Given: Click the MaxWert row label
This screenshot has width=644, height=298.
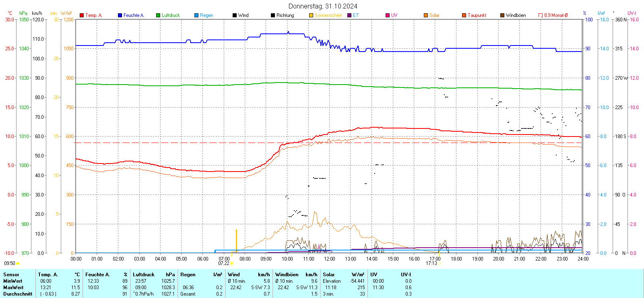Looking at the screenshot, I should point(13,288).
